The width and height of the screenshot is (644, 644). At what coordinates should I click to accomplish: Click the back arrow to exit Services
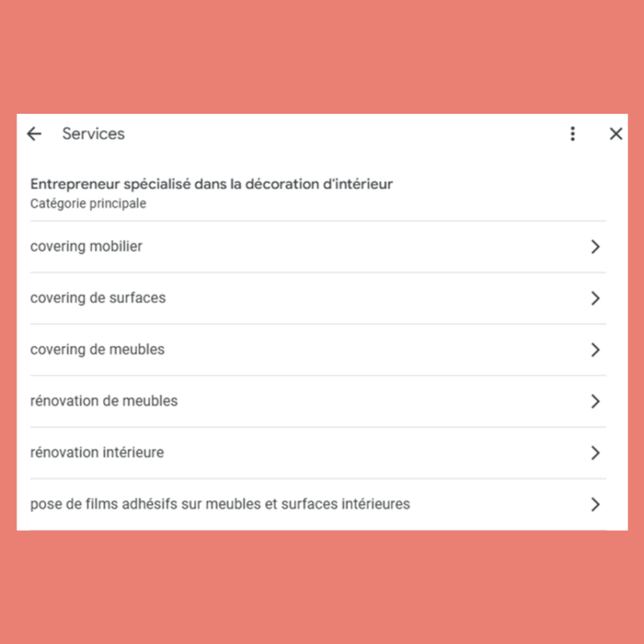click(x=34, y=133)
